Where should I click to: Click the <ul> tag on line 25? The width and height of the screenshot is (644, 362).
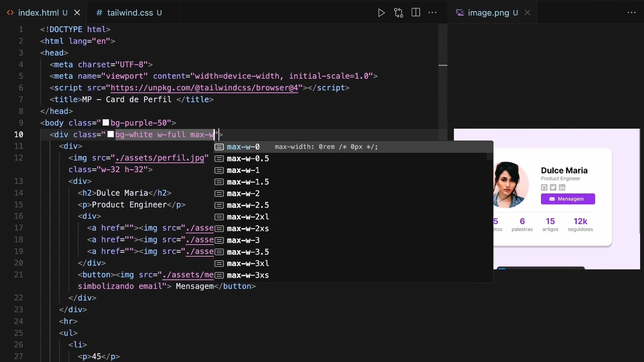tap(68, 333)
